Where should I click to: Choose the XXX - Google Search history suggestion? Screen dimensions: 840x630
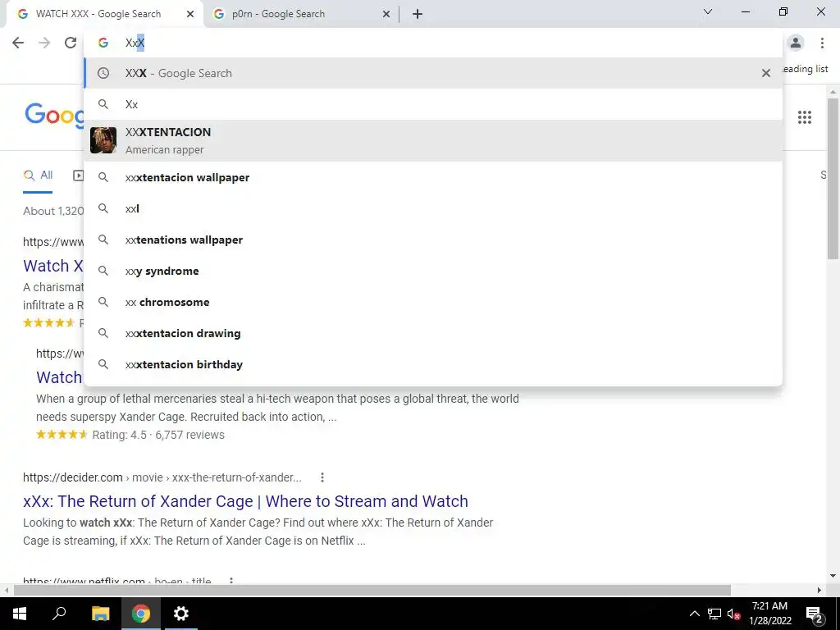(433, 73)
